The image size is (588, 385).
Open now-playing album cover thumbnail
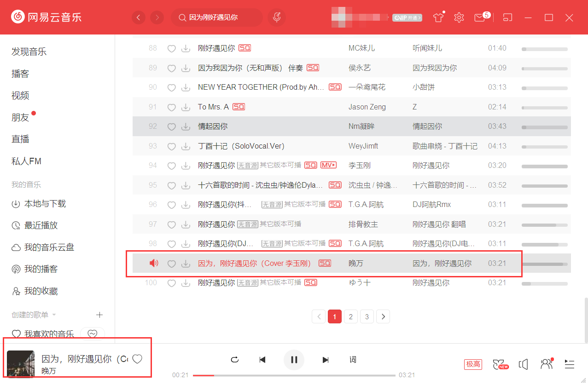[x=21, y=363]
